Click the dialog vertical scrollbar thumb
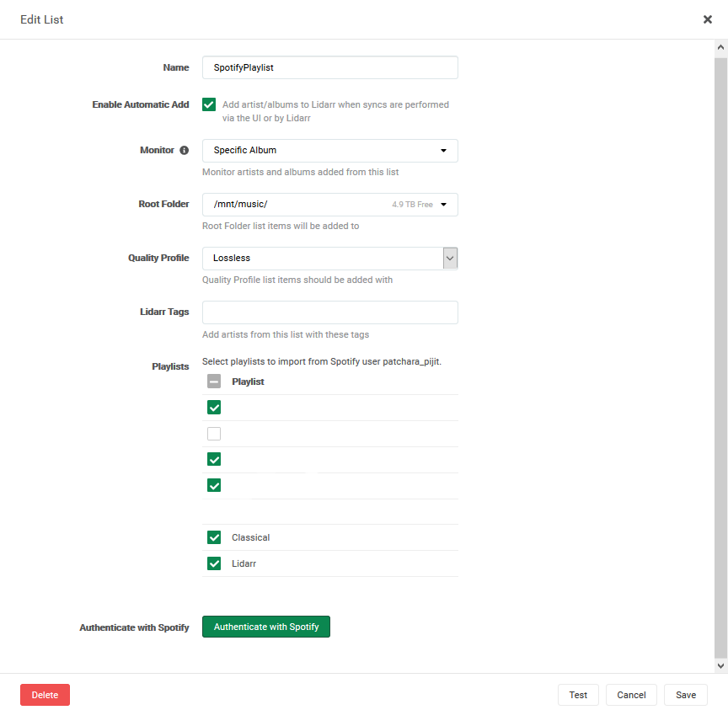 (x=720, y=357)
